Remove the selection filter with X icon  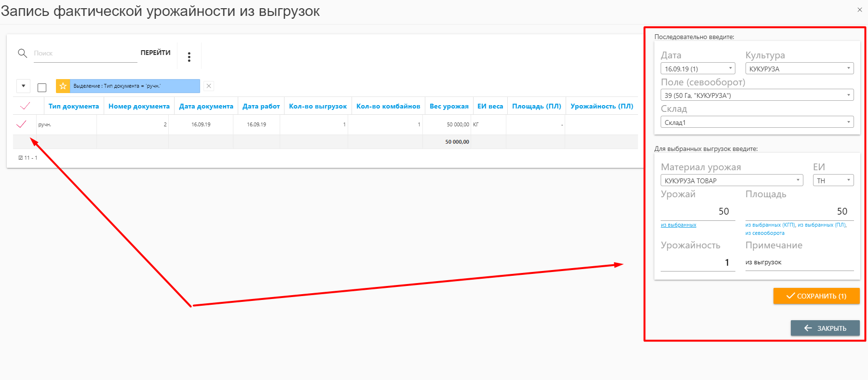click(x=209, y=86)
